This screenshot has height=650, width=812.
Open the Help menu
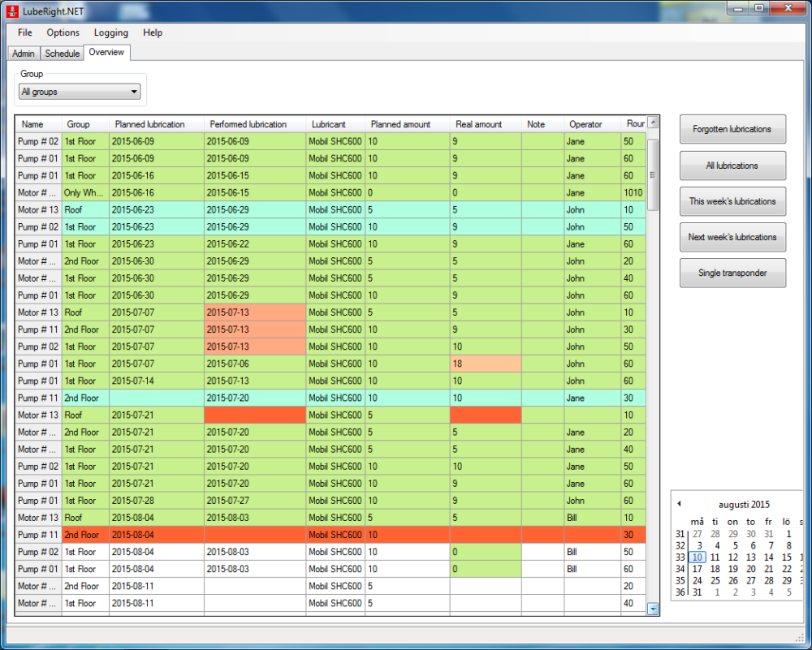(x=153, y=32)
